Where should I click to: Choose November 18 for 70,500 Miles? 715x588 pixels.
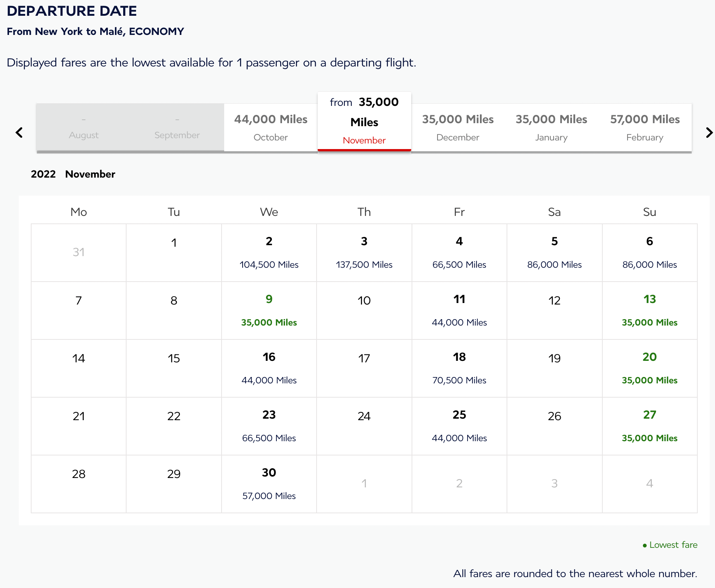coord(459,368)
